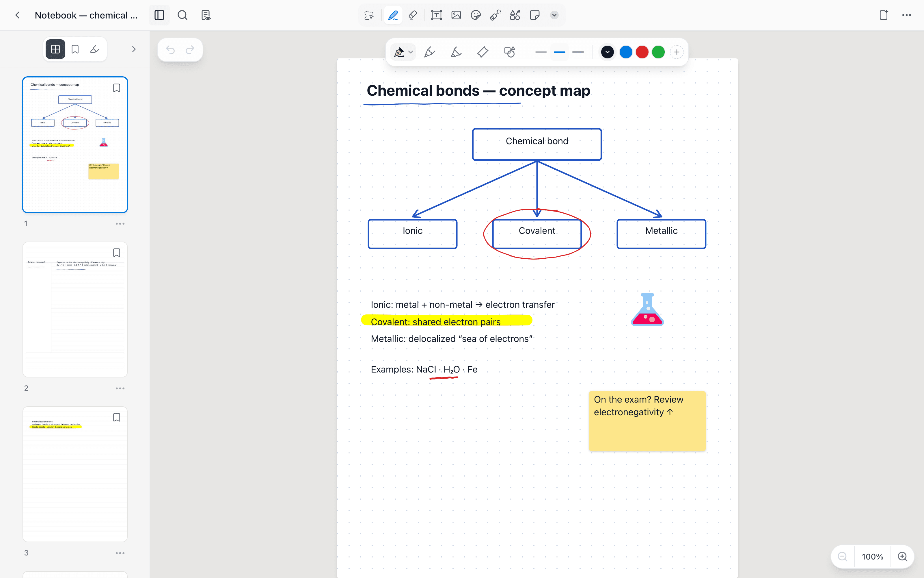This screenshot has width=924, height=578.
Task: Switch to annotations tab in sidebar
Action: click(95, 49)
